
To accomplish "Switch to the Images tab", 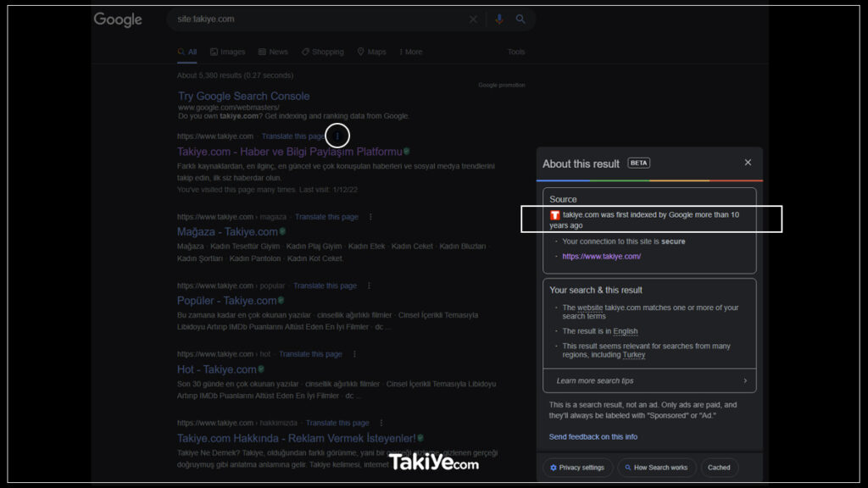I will 227,52.
